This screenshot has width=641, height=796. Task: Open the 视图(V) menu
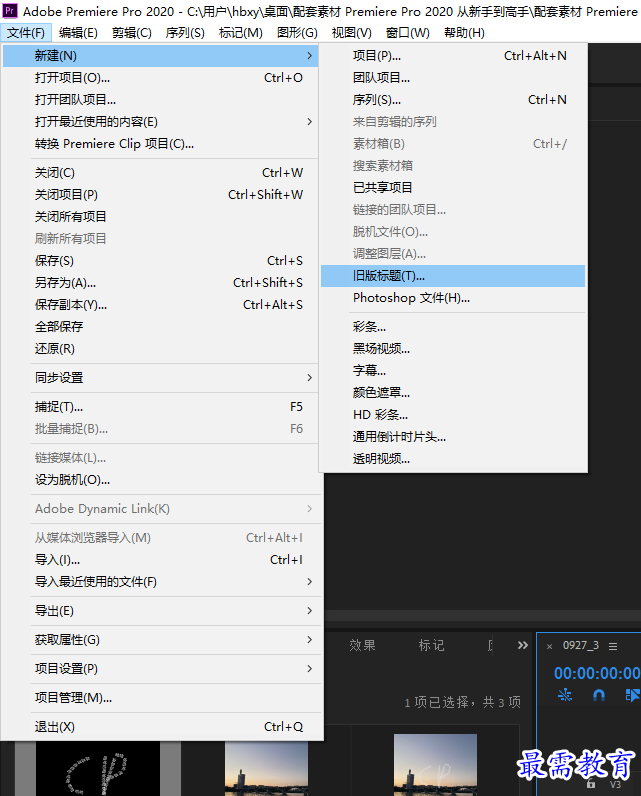[351, 33]
